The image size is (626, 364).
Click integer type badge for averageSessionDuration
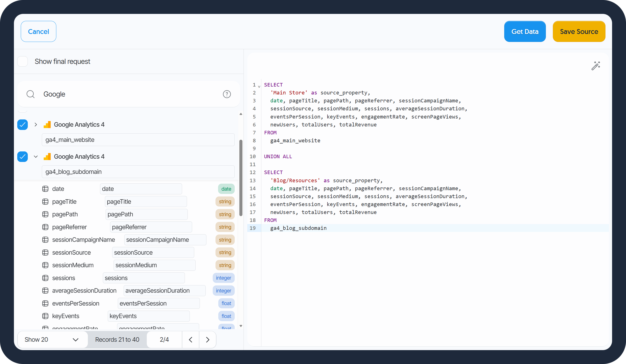[224, 291]
